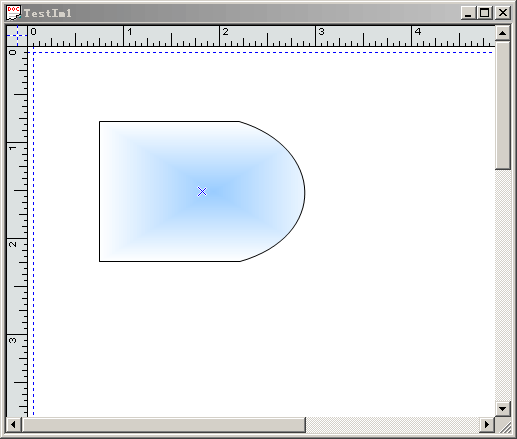The height and width of the screenshot is (439, 517).
Task: Maximize the TestIm1 window
Action: tap(485, 13)
